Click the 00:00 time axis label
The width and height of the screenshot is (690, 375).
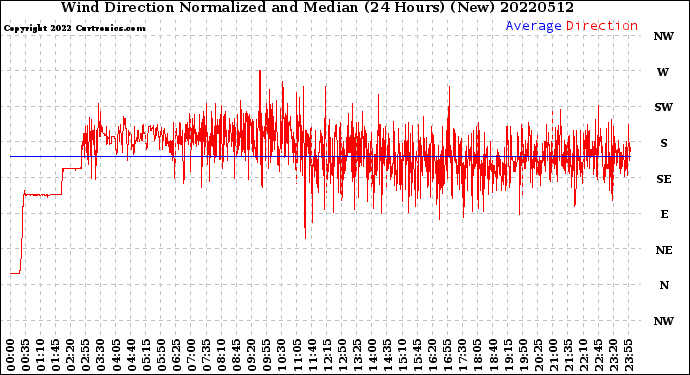[11, 355]
